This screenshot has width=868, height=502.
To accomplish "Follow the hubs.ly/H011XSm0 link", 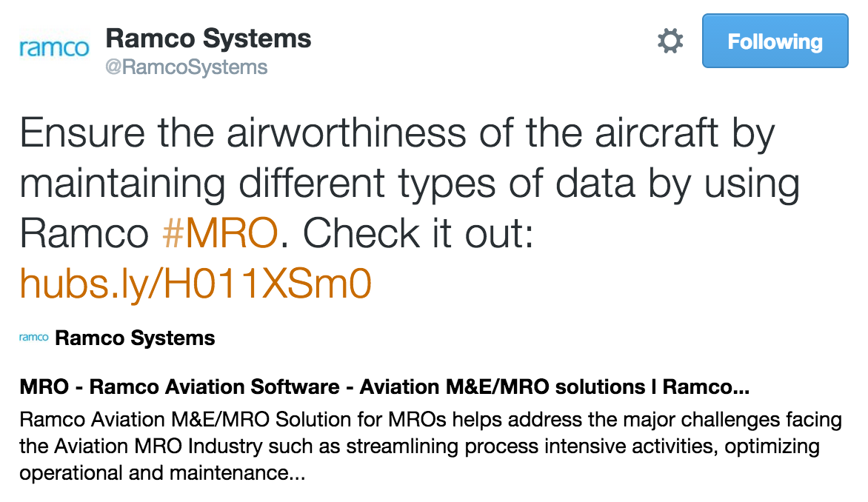I will pyautogui.click(x=196, y=284).
